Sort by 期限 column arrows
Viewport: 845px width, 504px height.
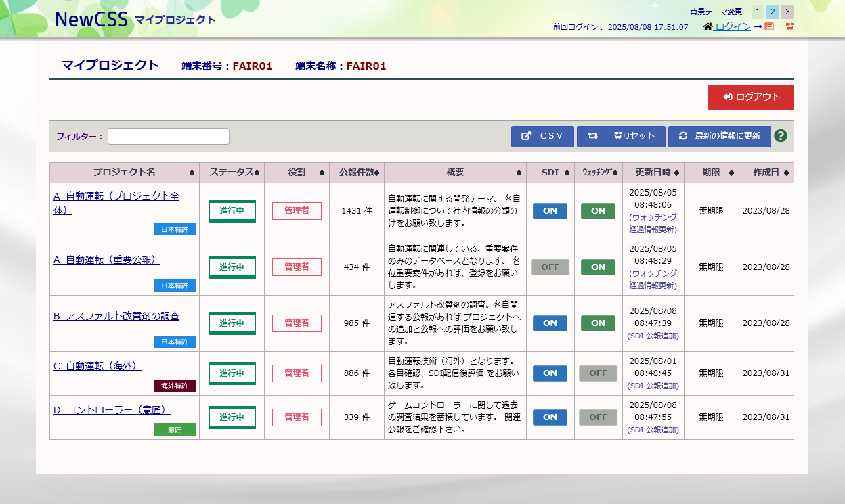point(731,173)
